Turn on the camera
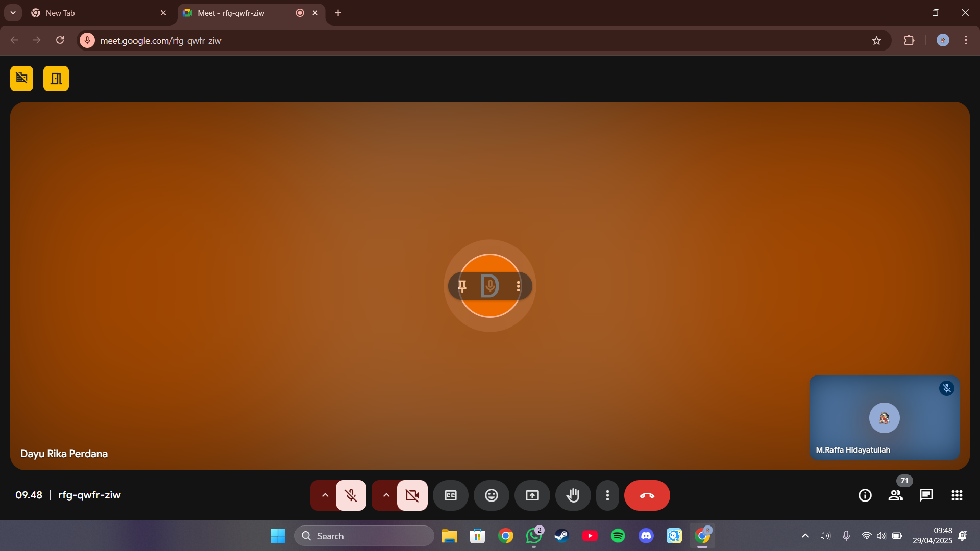The width and height of the screenshot is (980, 551). point(412,495)
